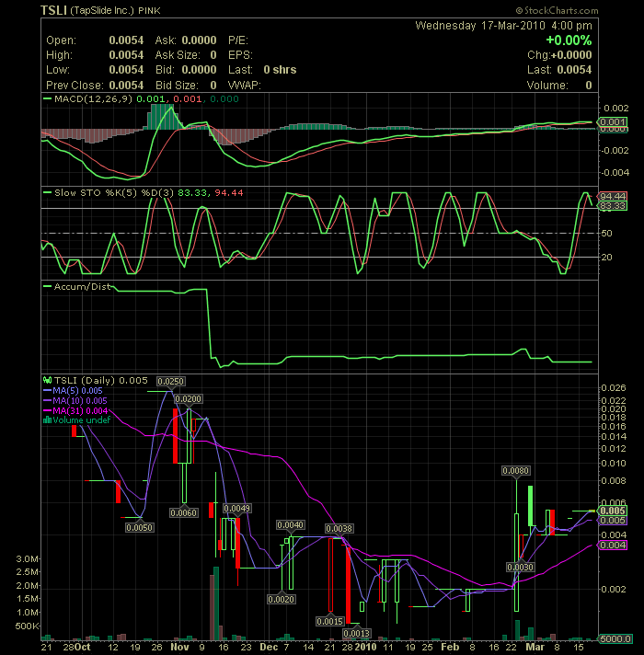644x655 pixels.
Task: Click the red 94.44 stochastic tag
Action: coord(613,196)
